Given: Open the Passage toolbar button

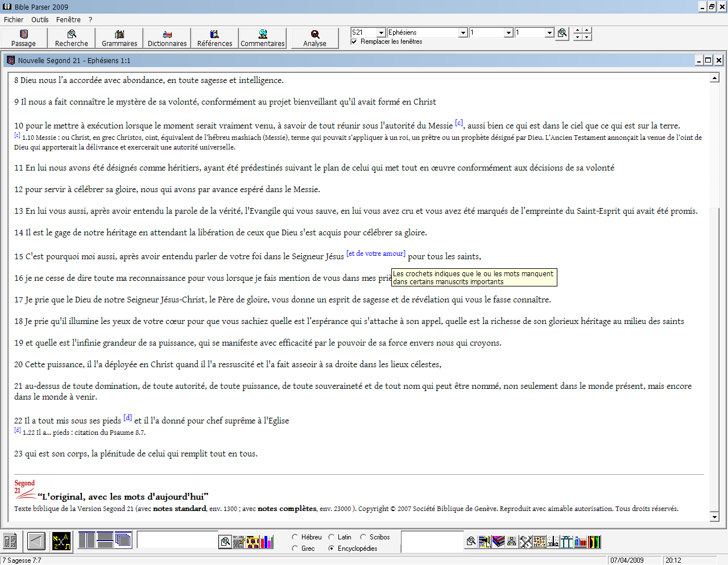Looking at the screenshot, I should point(24,38).
